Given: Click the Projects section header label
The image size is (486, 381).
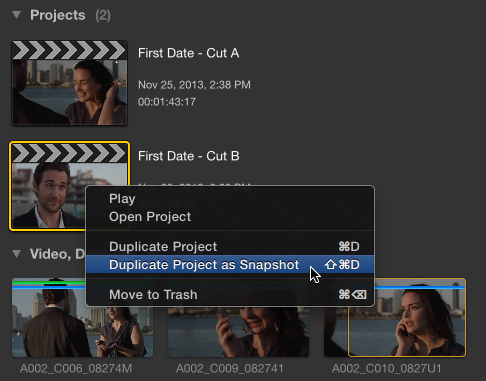Looking at the screenshot, I should pos(58,15).
